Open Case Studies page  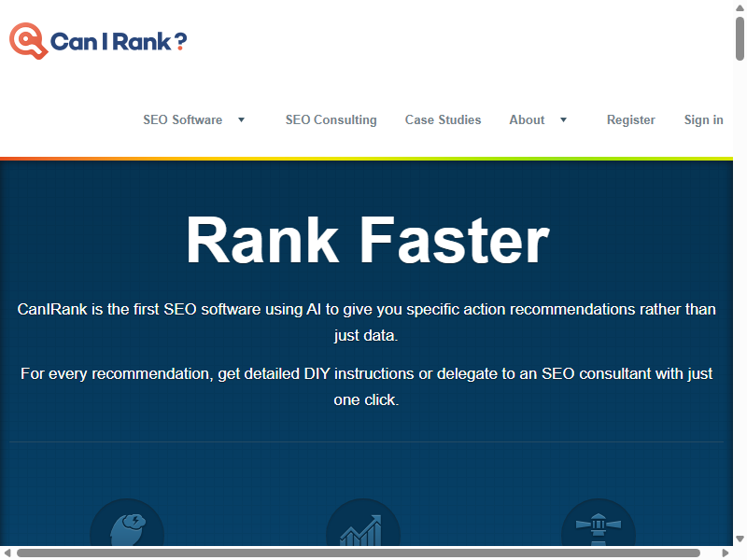[443, 120]
